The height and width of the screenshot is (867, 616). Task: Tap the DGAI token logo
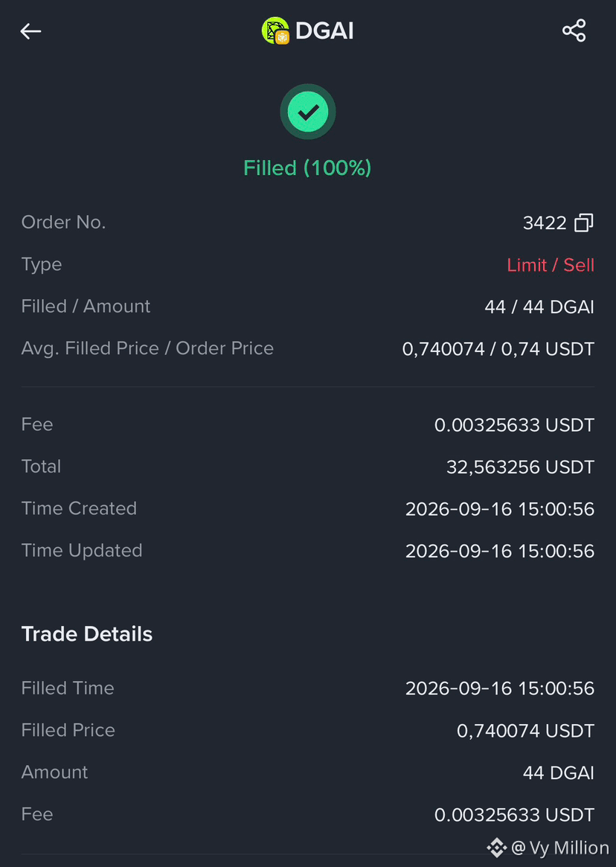click(x=275, y=31)
